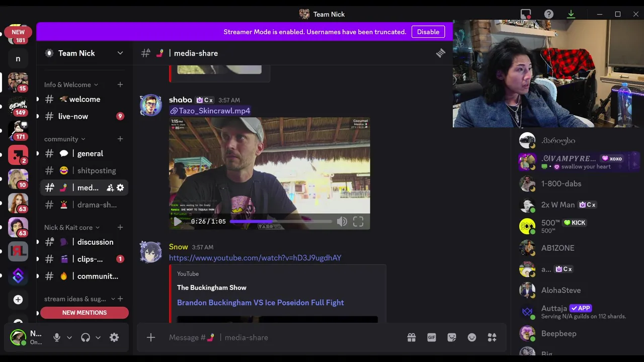Focus the message media-share input box
This screenshot has height=362, width=644.
284,337
